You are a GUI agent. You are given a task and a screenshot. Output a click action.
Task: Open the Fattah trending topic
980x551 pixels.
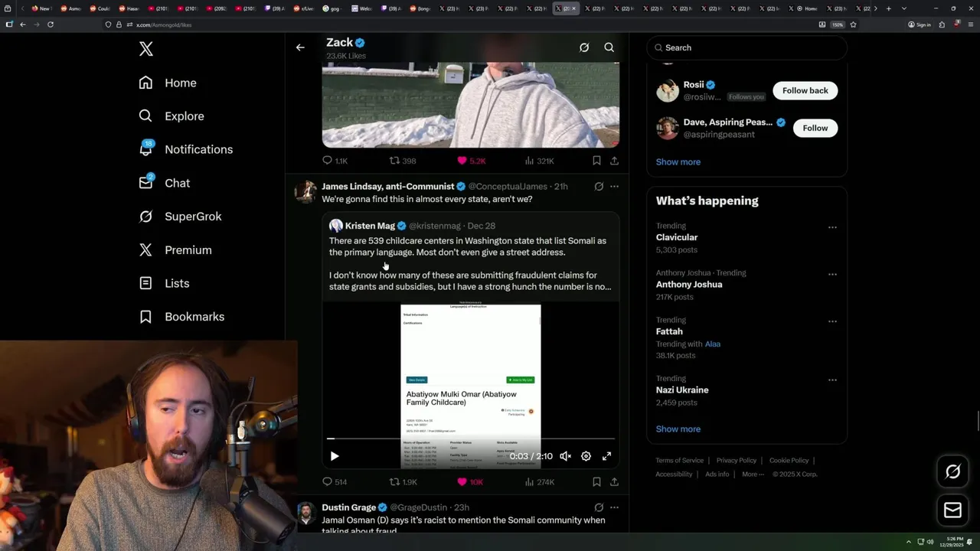[x=669, y=331]
